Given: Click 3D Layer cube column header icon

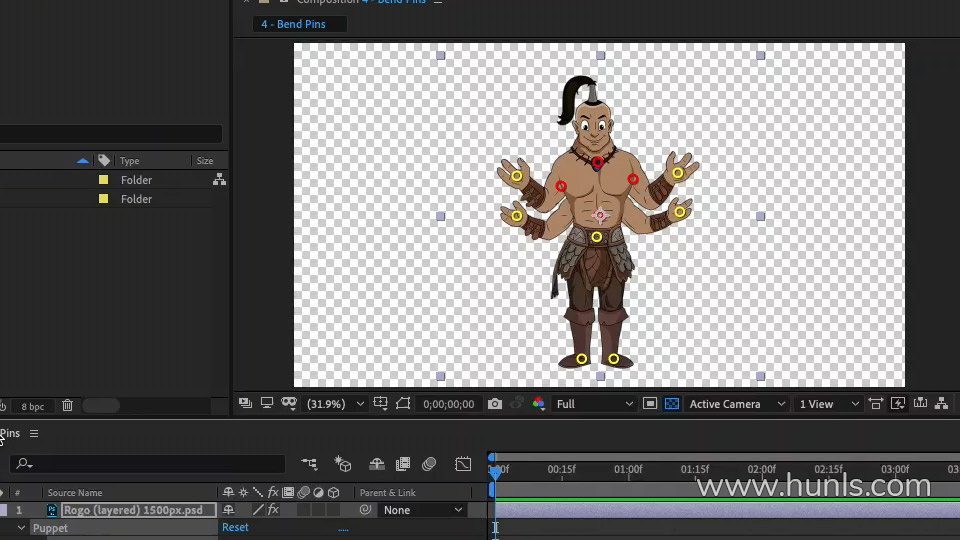Looking at the screenshot, I should click(334, 492).
